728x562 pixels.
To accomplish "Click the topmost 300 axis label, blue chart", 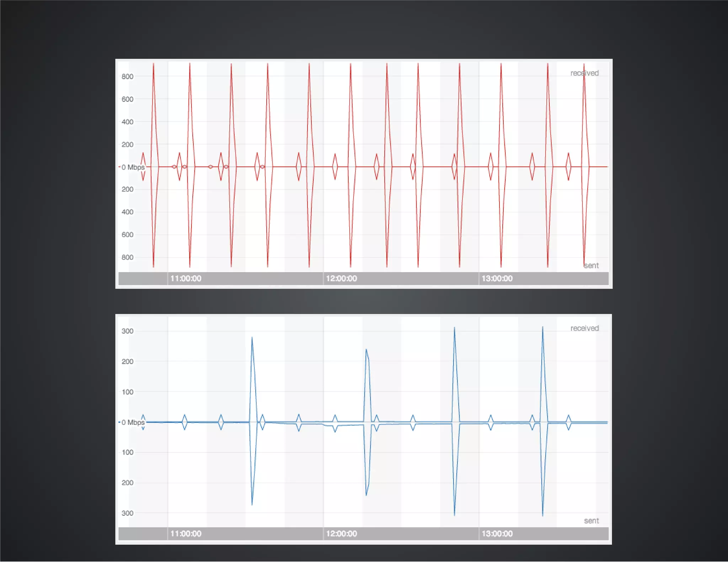I will [x=127, y=331].
